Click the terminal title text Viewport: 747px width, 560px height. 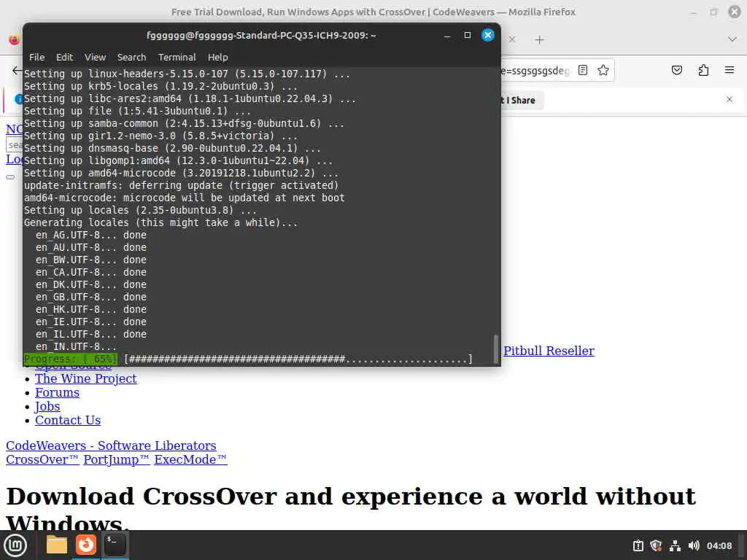point(261,35)
